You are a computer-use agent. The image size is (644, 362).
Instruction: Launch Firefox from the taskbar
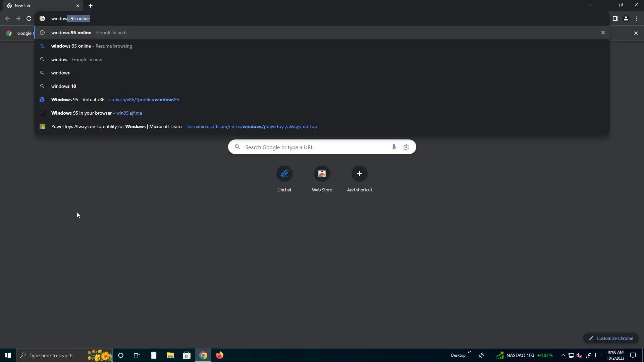tap(220, 355)
